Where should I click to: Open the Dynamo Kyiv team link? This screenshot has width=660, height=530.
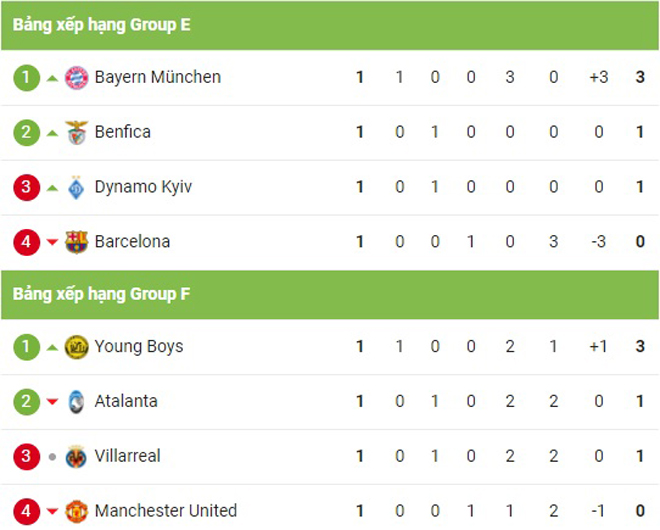[x=143, y=188]
